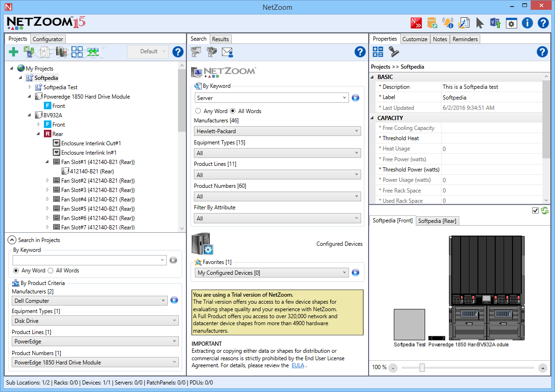Select the BV932A rack thumbnail in preview
Viewport: 555px width, 392px height.
click(x=487, y=288)
